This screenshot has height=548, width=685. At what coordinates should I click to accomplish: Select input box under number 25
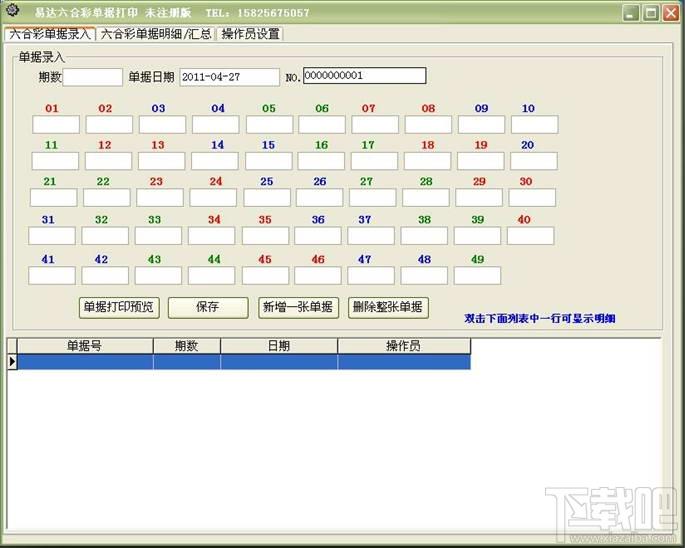[266, 198]
